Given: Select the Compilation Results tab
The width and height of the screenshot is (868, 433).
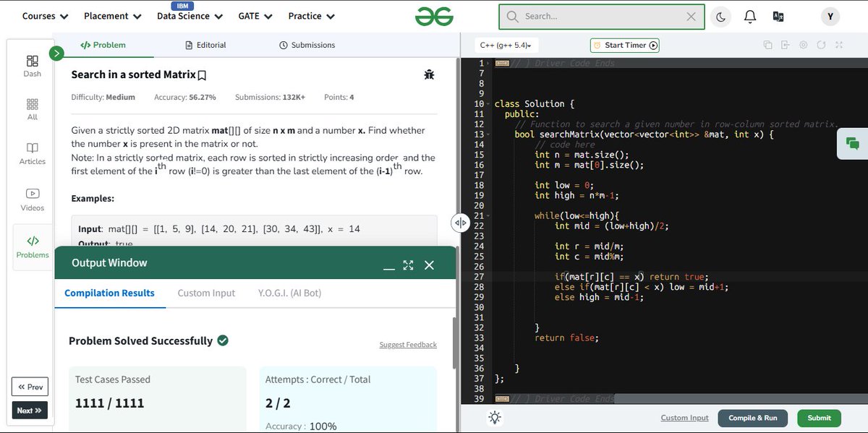Looking at the screenshot, I should [x=109, y=293].
